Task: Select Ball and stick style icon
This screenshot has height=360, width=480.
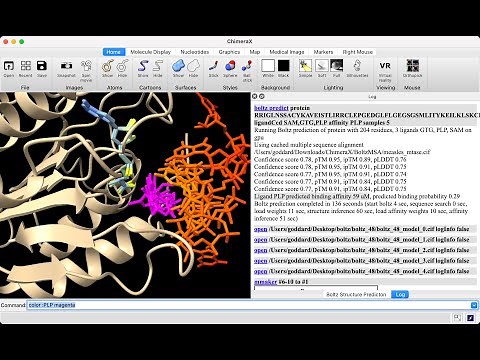Action: [247, 66]
